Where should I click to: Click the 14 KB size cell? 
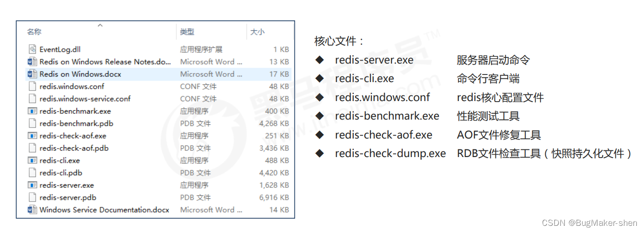(279, 210)
